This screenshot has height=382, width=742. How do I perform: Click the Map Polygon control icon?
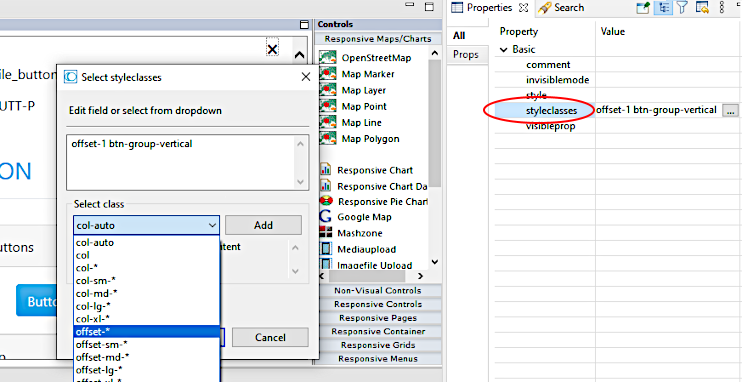(x=328, y=138)
